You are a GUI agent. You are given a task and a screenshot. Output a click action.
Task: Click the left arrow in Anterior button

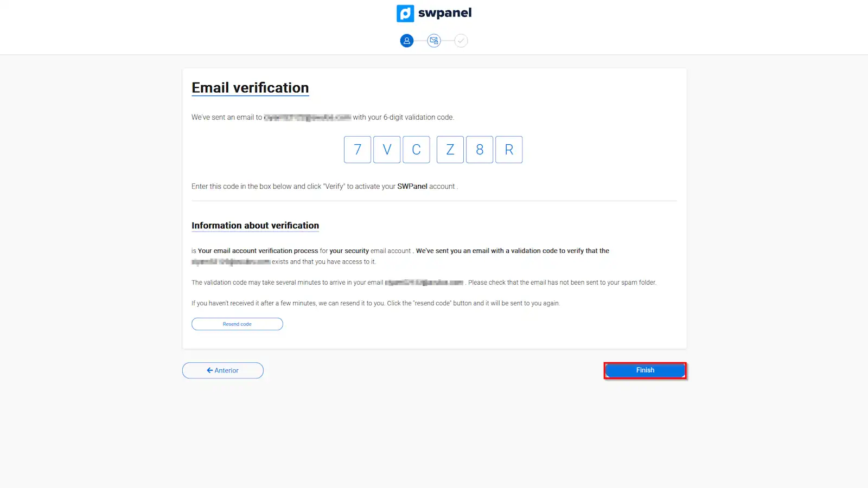(x=209, y=370)
